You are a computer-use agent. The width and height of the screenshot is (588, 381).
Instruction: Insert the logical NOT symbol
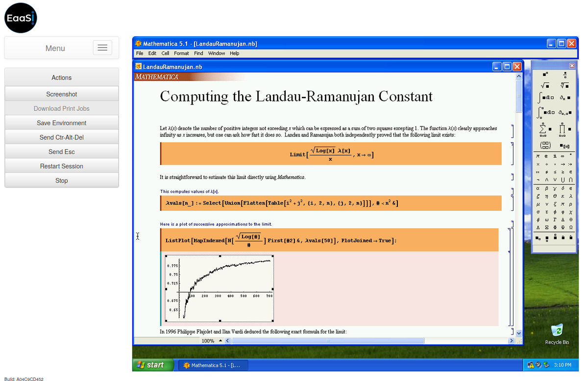point(538,180)
